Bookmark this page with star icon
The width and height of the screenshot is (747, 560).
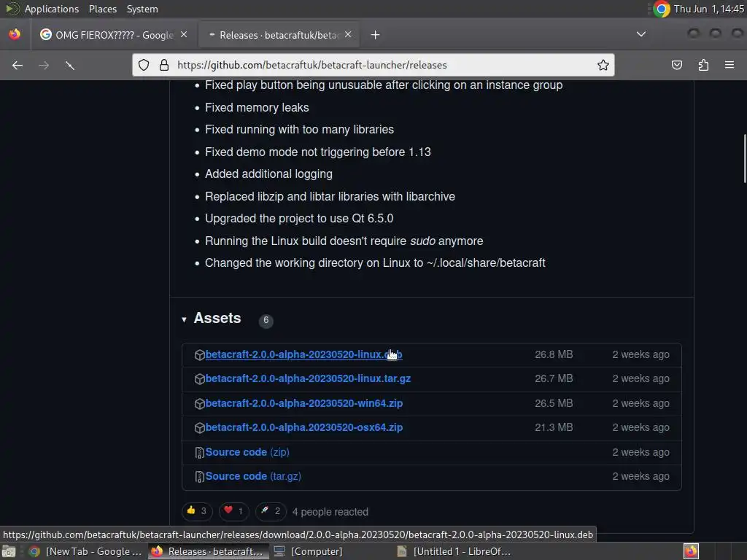pos(603,65)
